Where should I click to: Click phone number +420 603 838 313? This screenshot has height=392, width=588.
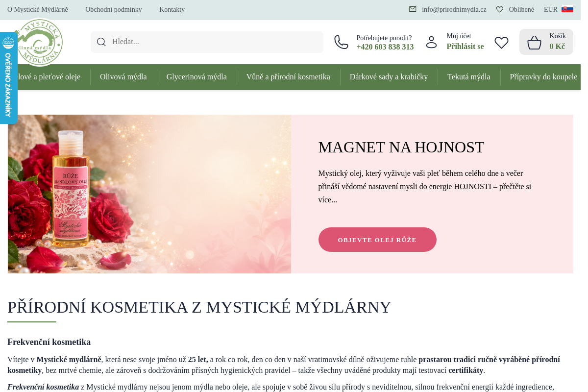[385, 47]
